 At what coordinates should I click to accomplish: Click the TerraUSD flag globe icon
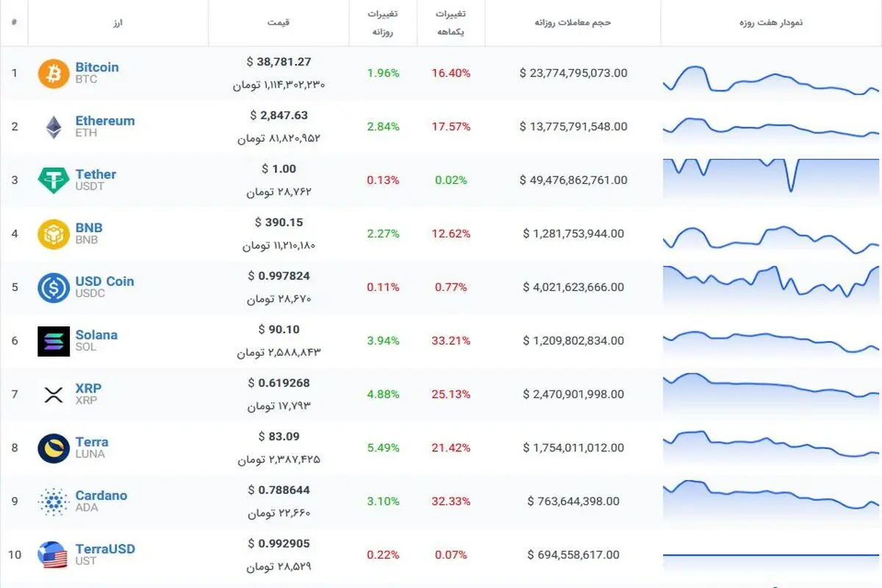tap(54, 555)
